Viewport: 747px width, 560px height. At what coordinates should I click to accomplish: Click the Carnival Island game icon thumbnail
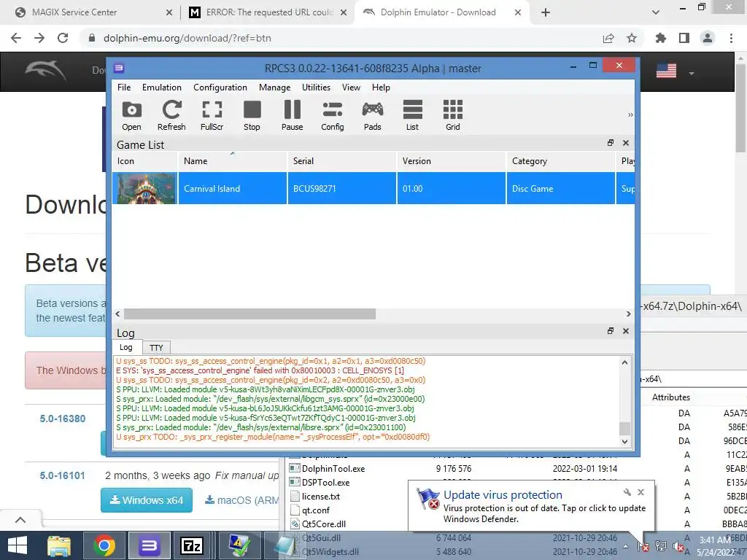click(145, 189)
